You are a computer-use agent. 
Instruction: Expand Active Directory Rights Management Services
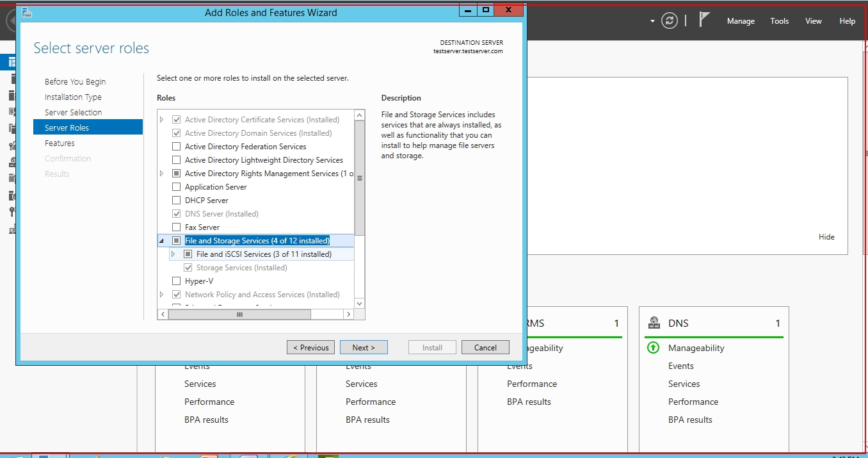point(161,174)
